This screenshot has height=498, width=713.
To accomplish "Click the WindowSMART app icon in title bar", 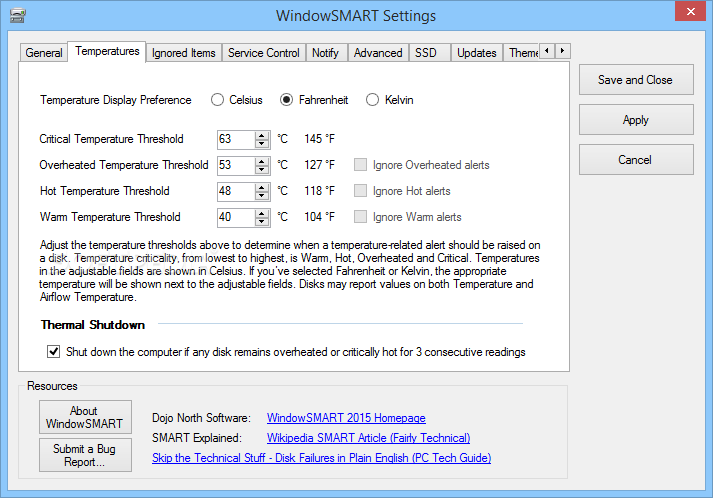I will pos(17,15).
